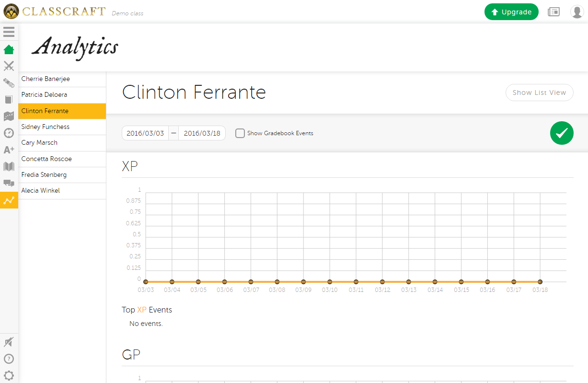Click the scroll icon in sidebar
Image resolution: width=588 pixels, height=383 pixels.
tap(9, 83)
